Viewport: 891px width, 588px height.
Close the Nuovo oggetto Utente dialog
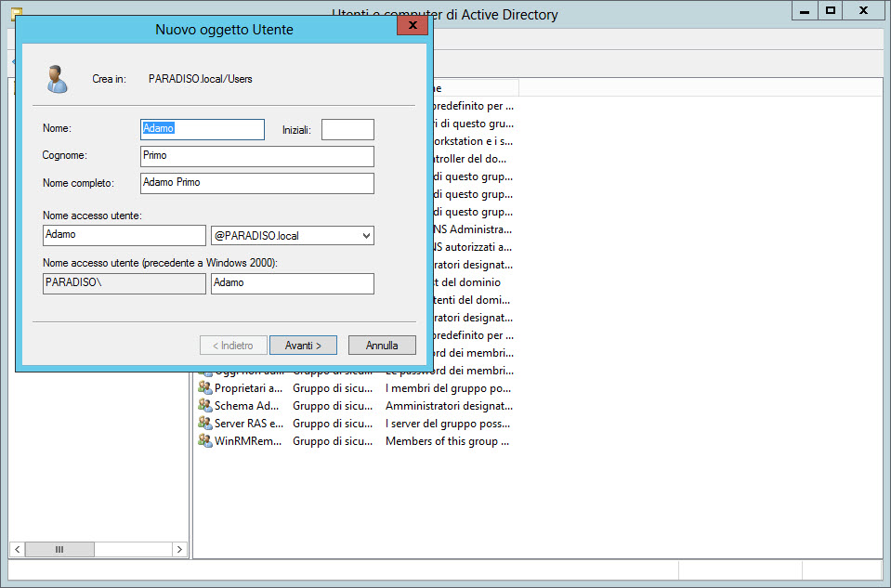pyautogui.click(x=412, y=26)
